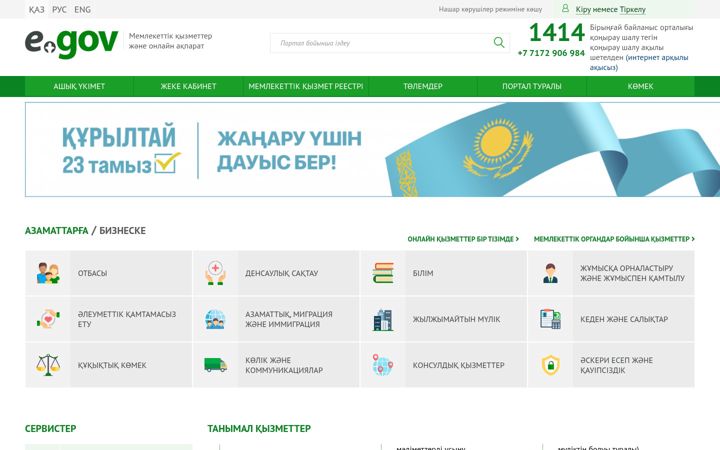720x450 pixels.
Task: Click the +7 7172 906 984 number
Action: click(551, 53)
